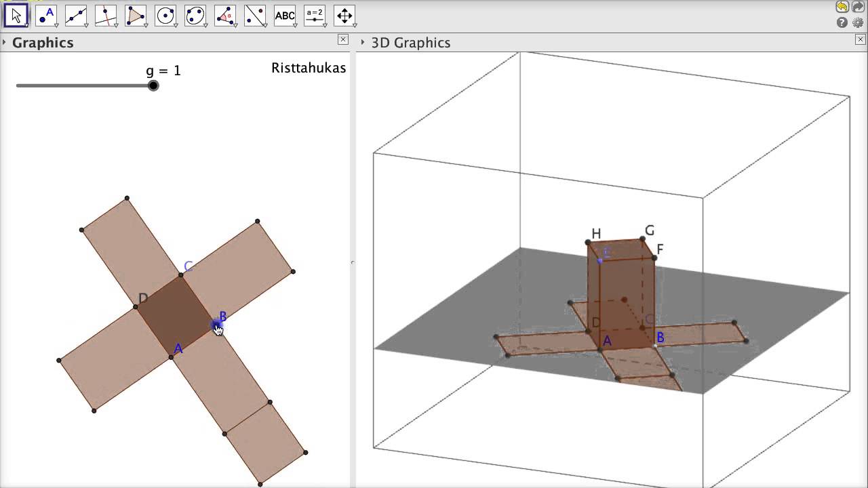Open preferences with the gear icon
This screenshot has width=868, height=488.
point(858,22)
